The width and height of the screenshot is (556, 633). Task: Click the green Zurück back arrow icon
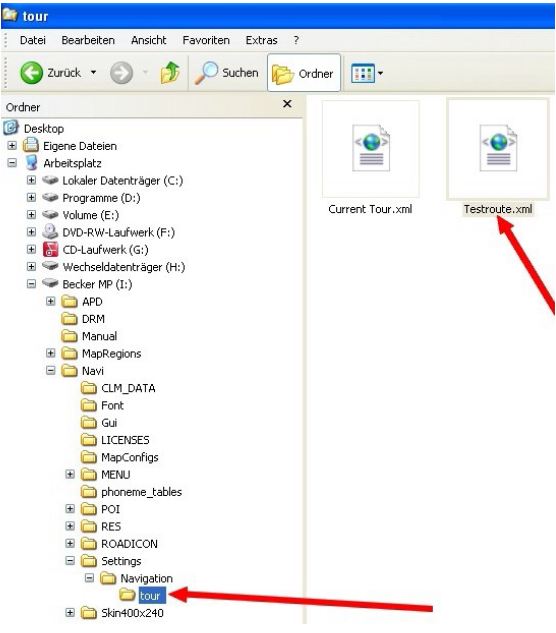[31, 73]
